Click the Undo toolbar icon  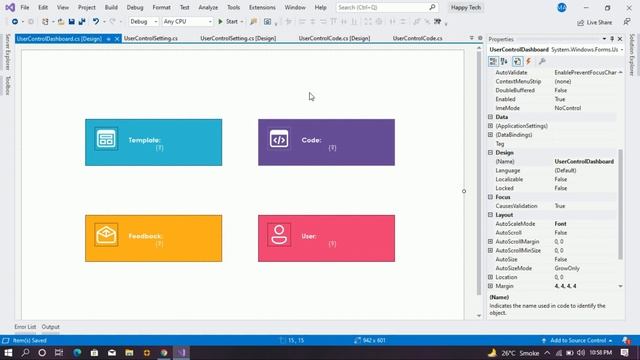[x=96, y=22]
